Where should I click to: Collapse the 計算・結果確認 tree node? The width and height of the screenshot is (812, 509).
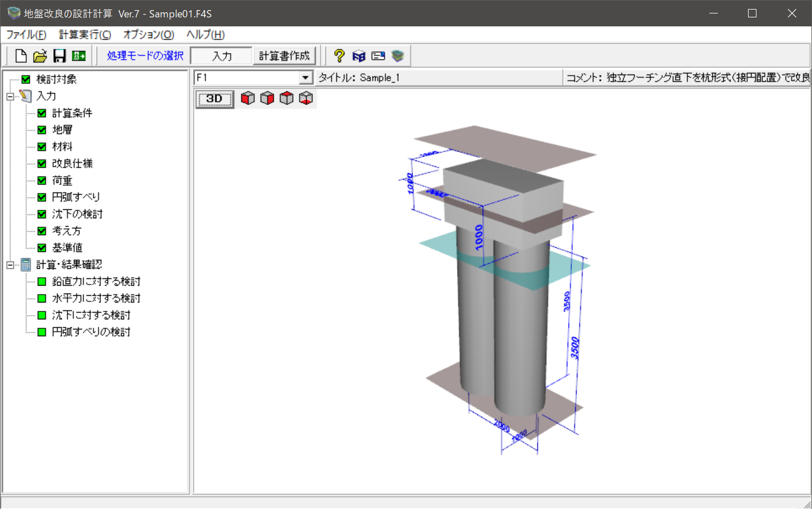click(x=10, y=265)
